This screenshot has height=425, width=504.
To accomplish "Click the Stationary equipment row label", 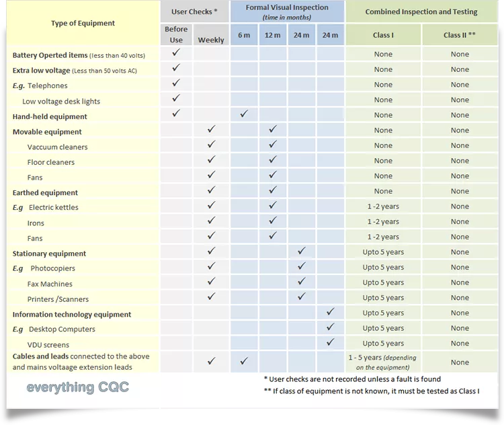I will [x=49, y=254].
